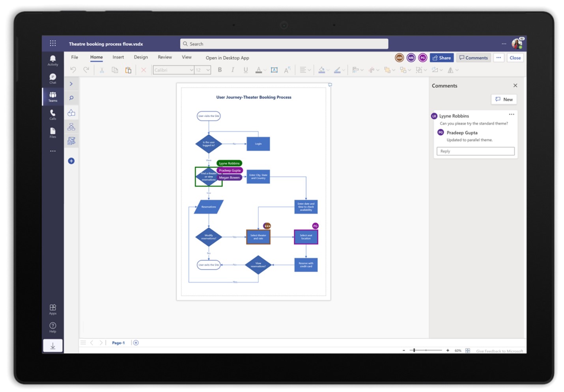Toggle Underline formatting
Image resolution: width=564 pixels, height=392 pixels.
246,70
